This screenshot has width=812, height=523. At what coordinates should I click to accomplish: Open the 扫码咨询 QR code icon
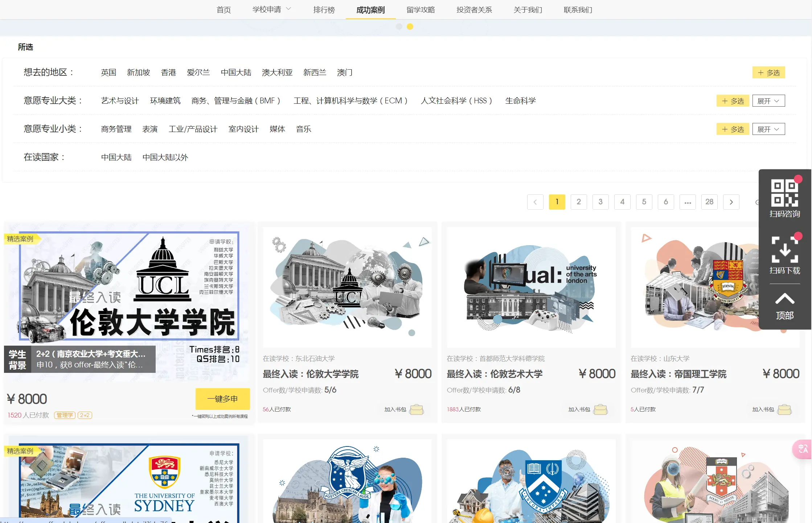784,193
